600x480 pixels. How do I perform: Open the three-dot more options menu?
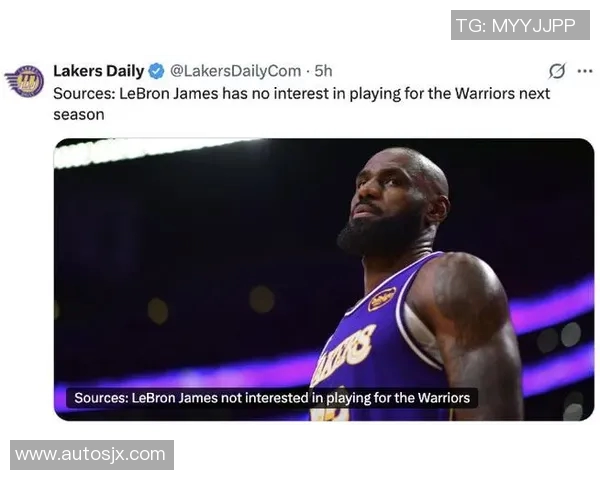pyautogui.click(x=584, y=71)
